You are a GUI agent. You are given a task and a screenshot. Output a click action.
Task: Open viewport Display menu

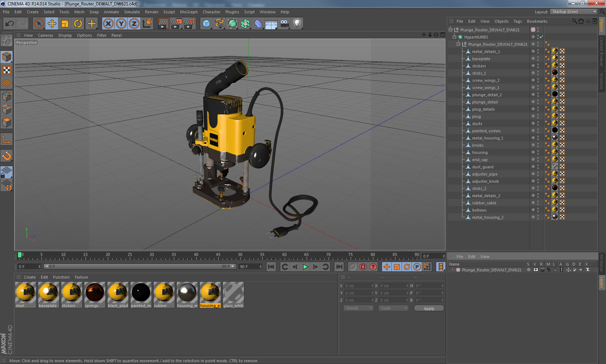pos(65,35)
